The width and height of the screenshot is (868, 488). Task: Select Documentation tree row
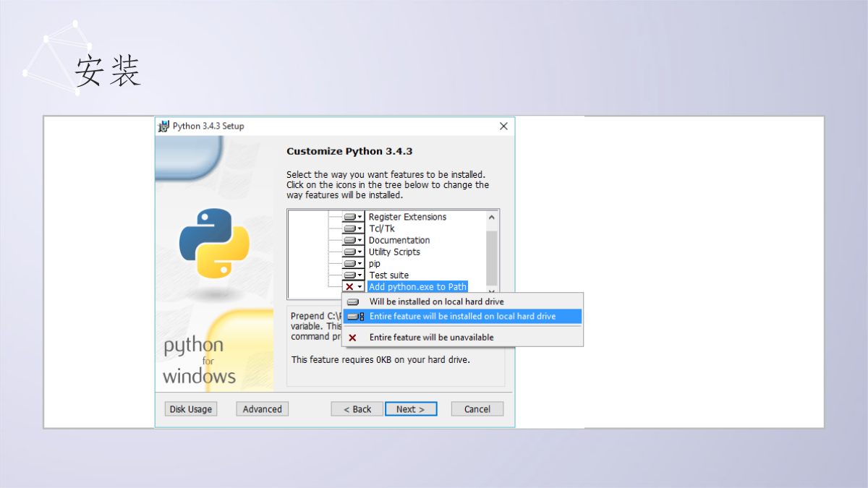(x=399, y=240)
